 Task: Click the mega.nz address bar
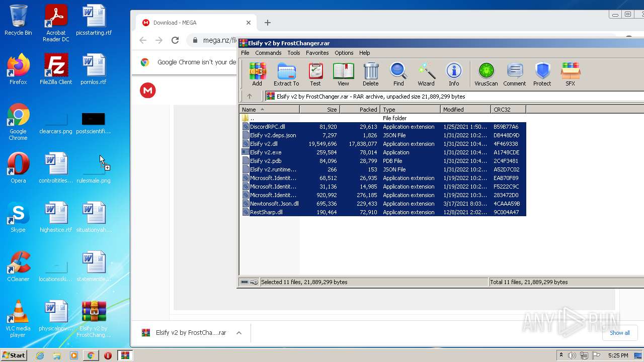click(211, 40)
